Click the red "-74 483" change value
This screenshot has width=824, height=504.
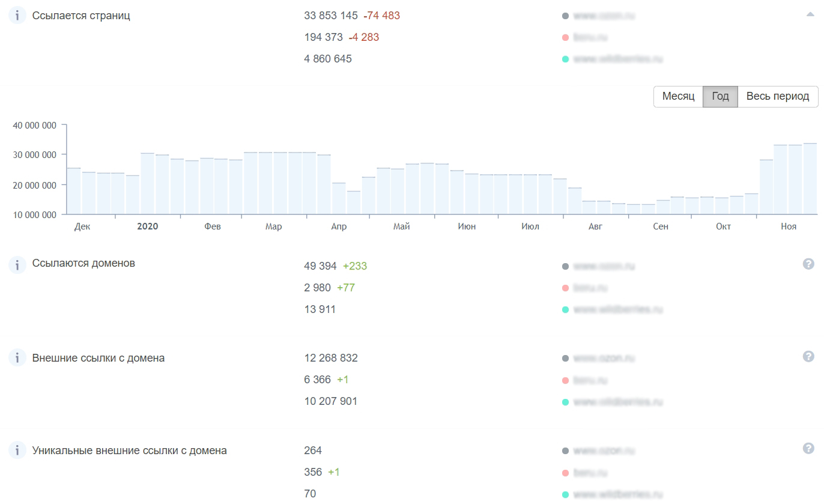tap(381, 16)
